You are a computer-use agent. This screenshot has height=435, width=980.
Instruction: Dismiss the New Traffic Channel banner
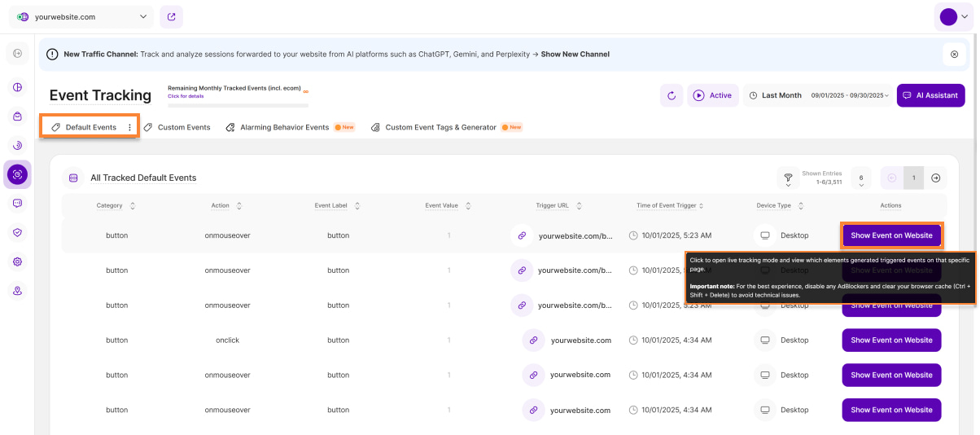(954, 55)
